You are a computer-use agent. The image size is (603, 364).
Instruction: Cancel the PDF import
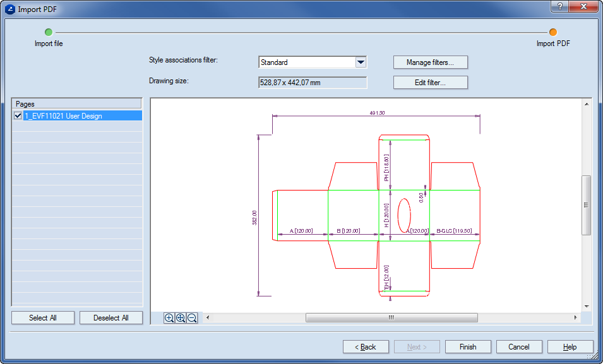point(519,347)
